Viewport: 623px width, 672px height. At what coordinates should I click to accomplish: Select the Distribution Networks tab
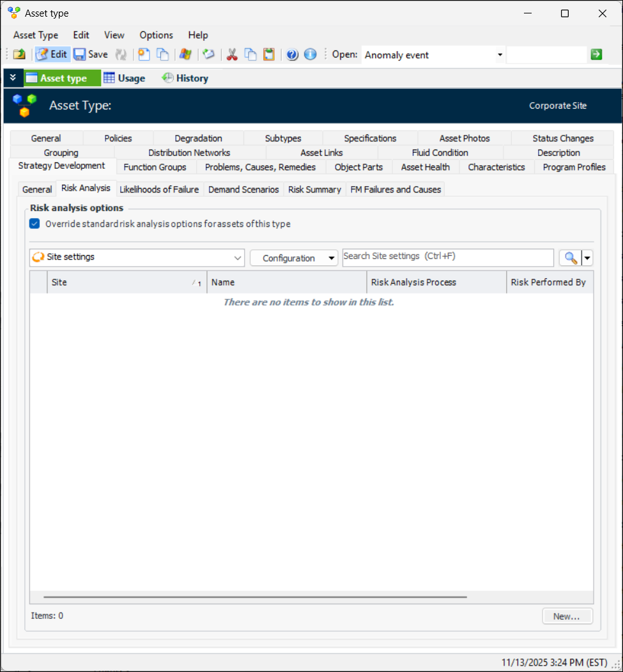point(189,153)
